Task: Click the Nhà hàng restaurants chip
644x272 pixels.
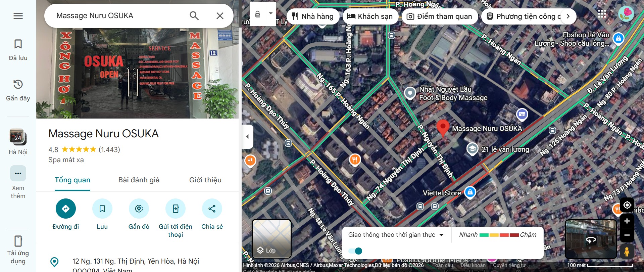Action: 312,16
